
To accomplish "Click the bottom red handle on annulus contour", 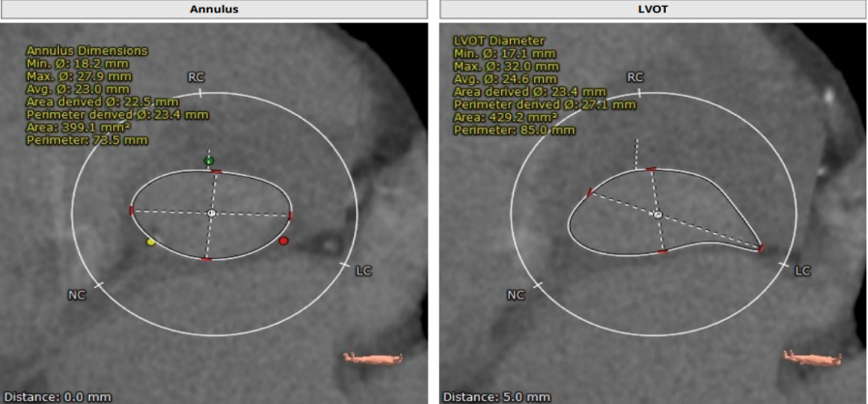I will tap(206, 259).
